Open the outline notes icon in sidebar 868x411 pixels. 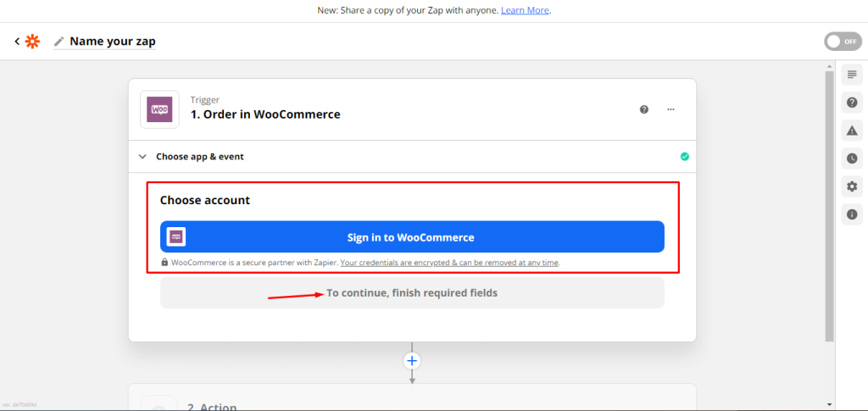coord(851,75)
